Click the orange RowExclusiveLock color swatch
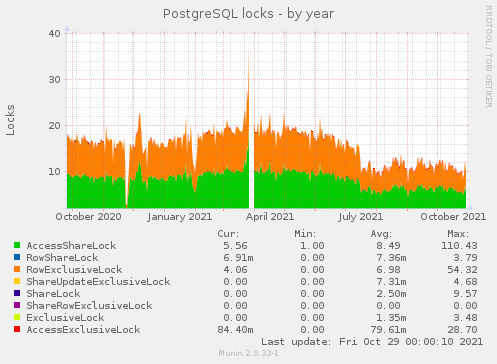This screenshot has width=497, height=364. 17,269
